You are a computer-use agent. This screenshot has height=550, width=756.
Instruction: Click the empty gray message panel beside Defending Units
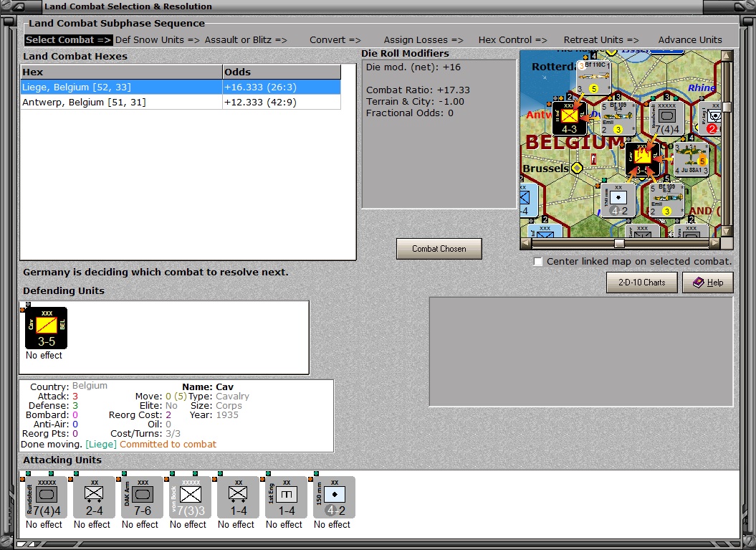pyautogui.click(x=581, y=351)
